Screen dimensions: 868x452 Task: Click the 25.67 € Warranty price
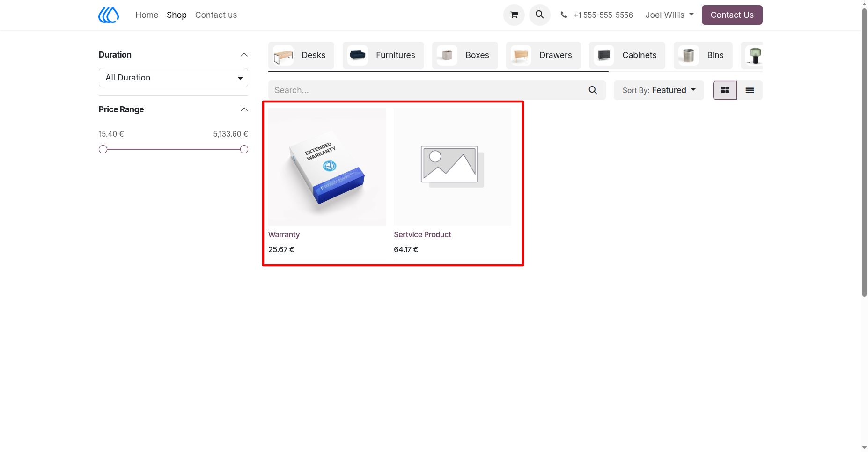coord(281,249)
